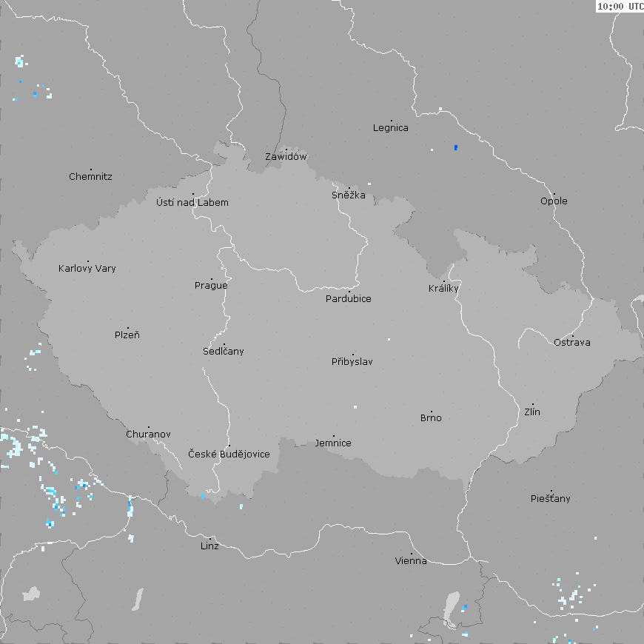This screenshot has width=644, height=644.
Task: Click the Churanov label
Action: pos(148,434)
